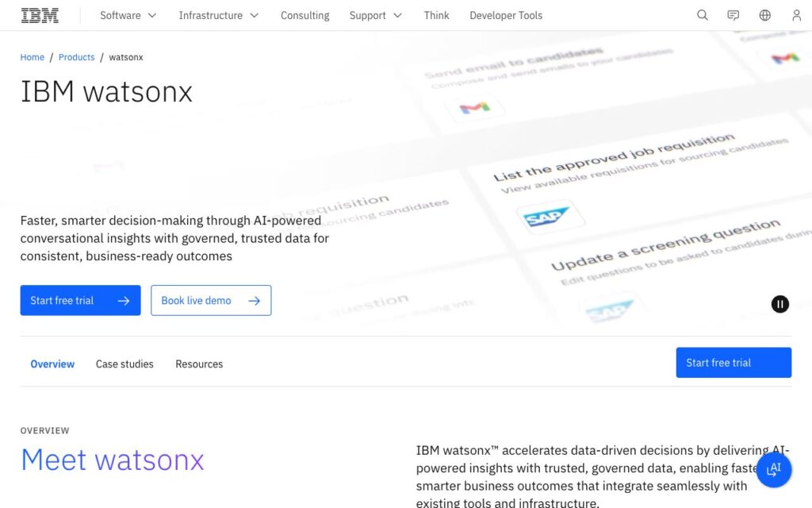The image size is (812, 508).
Task: Expand the Support menu
Action: (375, 16)
